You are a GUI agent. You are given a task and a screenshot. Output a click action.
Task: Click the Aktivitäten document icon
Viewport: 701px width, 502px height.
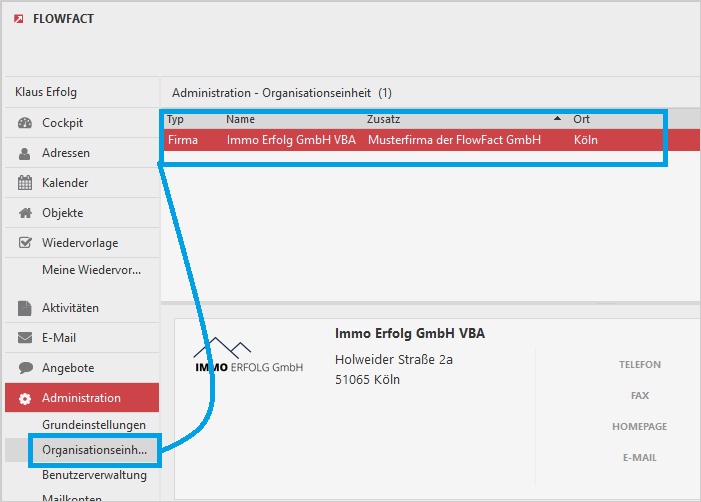25,308
